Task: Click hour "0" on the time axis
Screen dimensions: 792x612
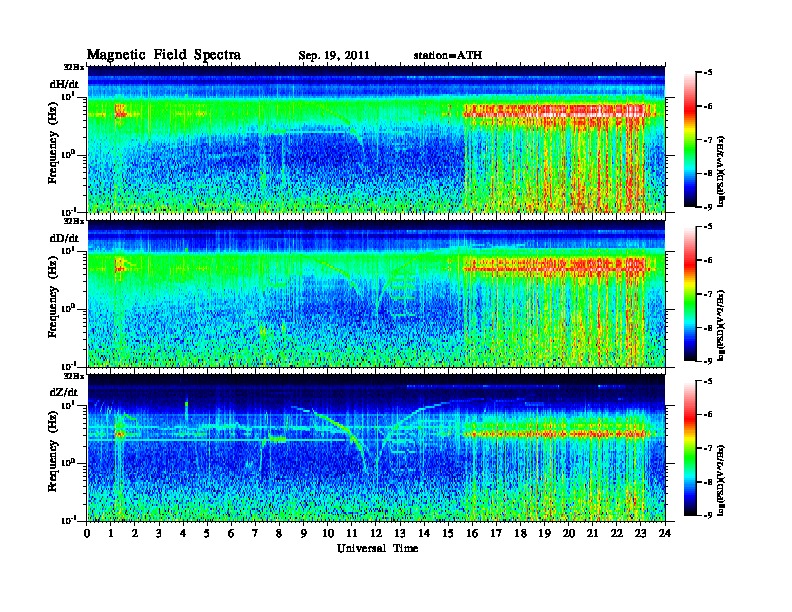Action: (x=87, y=534)
